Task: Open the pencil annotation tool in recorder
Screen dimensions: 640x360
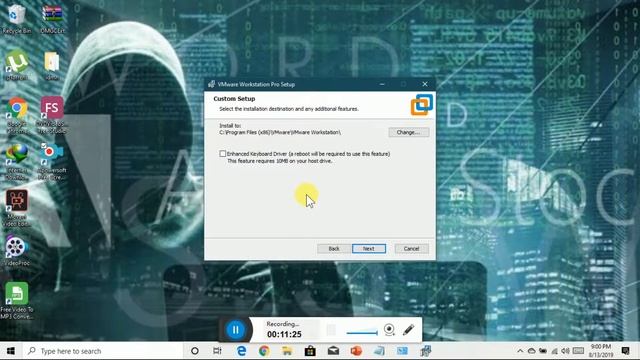Action: click(x=408, y=329)
